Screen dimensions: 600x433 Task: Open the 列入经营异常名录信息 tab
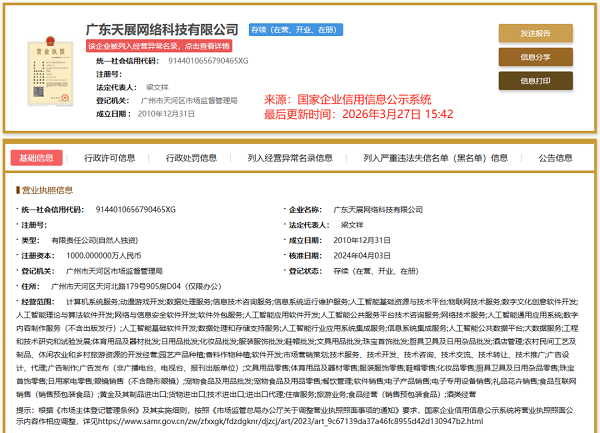(290, 158)
